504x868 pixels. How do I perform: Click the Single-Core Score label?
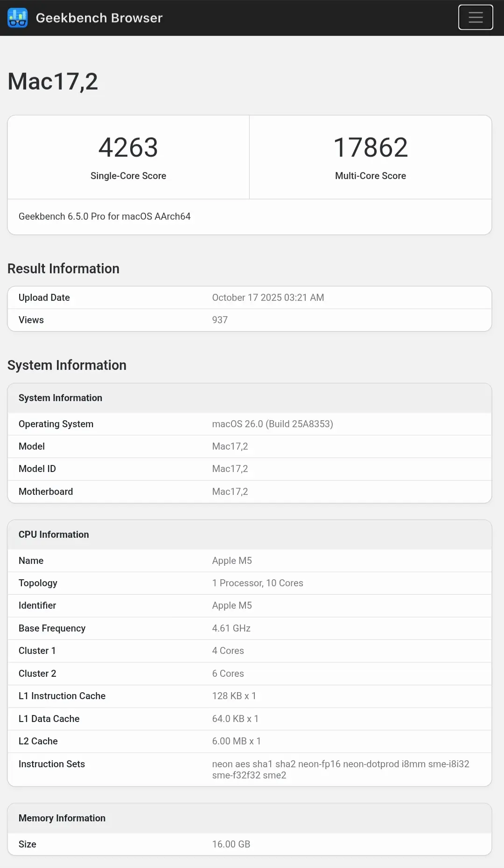click(x=128, y=176)
